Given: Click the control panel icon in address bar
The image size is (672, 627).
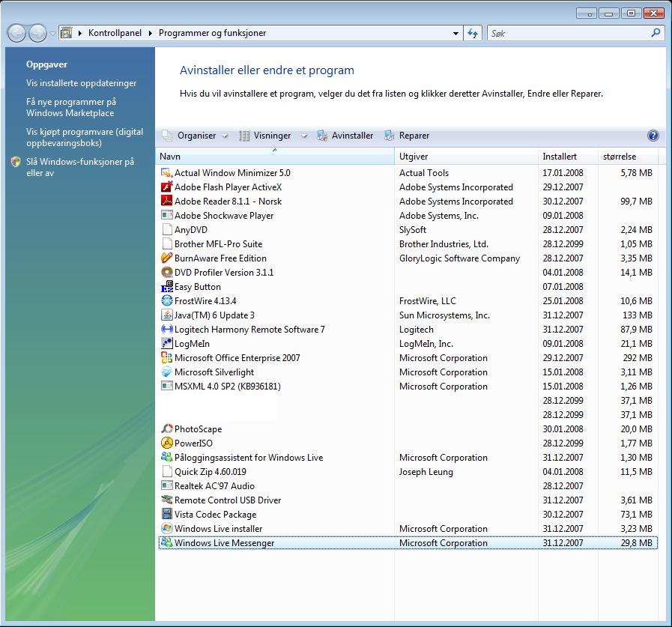Looking at the screenshot, I should pyautogui.click(x=66, y=32).
